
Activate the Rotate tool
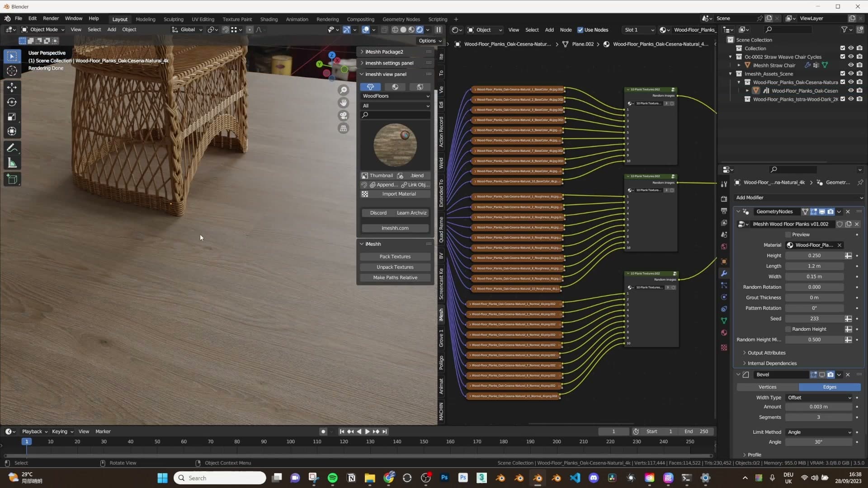pos(12,102)
